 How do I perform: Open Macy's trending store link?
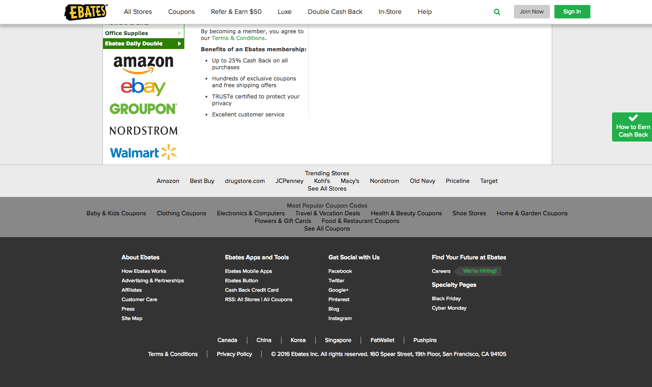pyautogui.click(x=350, y=181)
